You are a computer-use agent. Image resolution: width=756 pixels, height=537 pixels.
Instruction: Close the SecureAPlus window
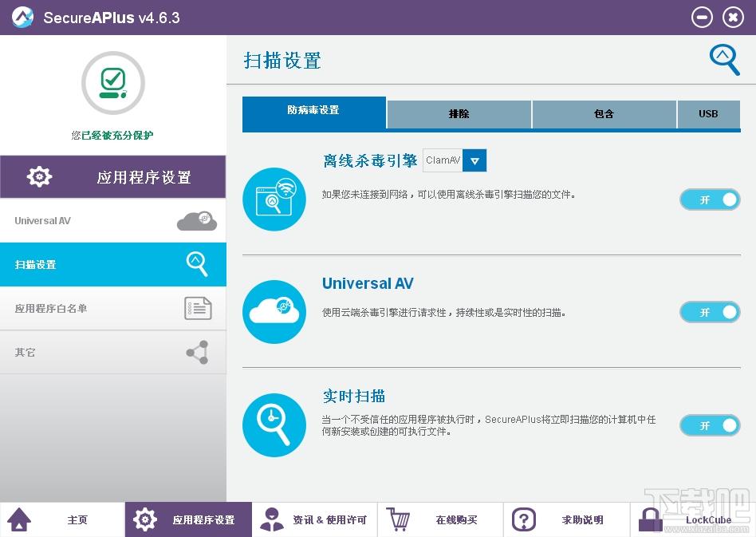click(x=733, y=18)
